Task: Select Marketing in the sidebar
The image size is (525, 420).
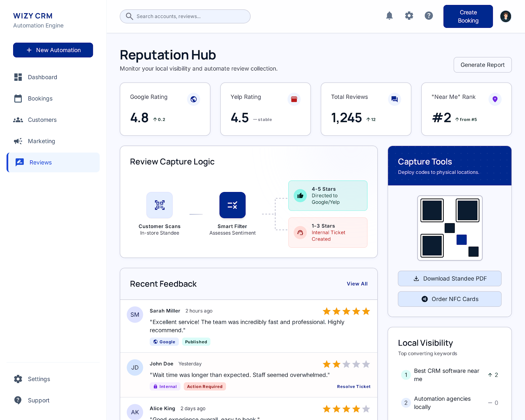Action: pyautogui.click(x=41, y=141)
